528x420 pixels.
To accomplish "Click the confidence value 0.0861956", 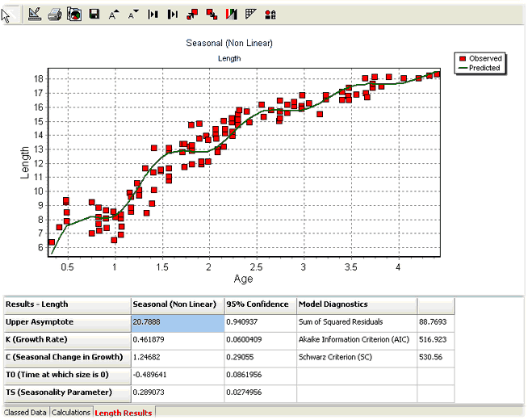I will coord(260,376).
